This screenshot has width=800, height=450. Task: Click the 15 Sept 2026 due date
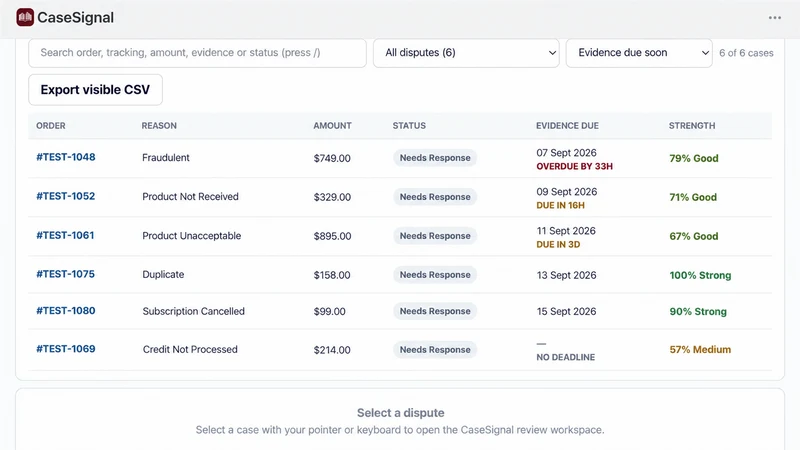[x=566, y=311]
